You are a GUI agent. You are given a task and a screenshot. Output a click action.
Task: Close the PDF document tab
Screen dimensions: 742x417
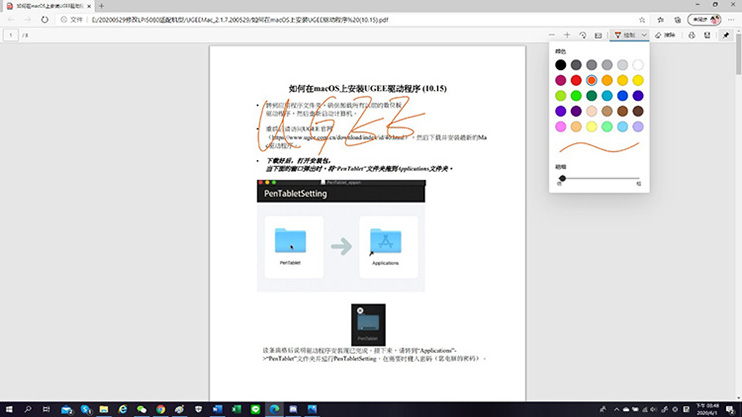(x=89, y=6)
